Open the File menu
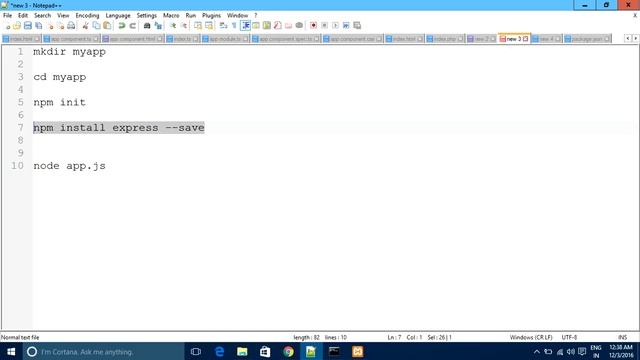The image size is (640, 360). click(7, 16)
